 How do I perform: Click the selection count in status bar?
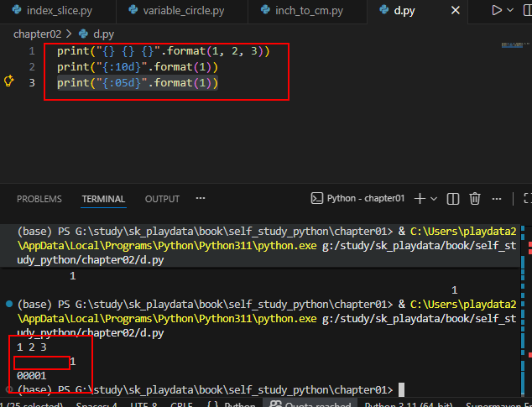[x=32, y=404]
